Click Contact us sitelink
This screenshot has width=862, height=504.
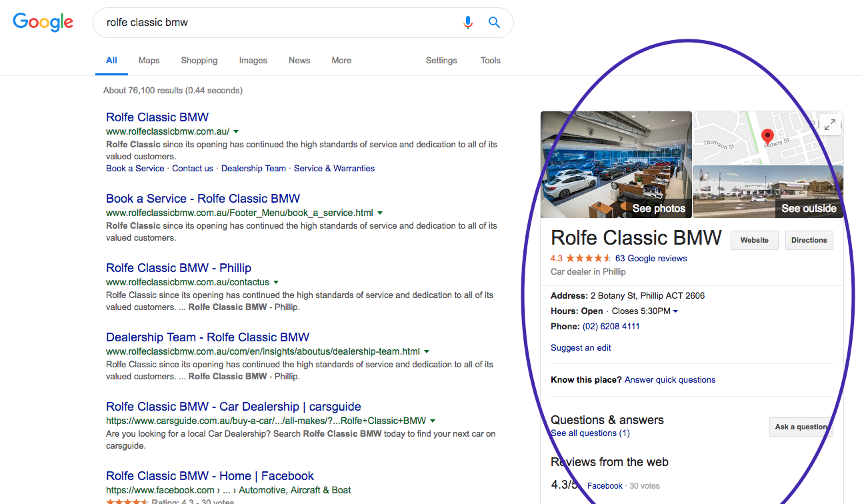pyautogui.click(x=193, y=168)
